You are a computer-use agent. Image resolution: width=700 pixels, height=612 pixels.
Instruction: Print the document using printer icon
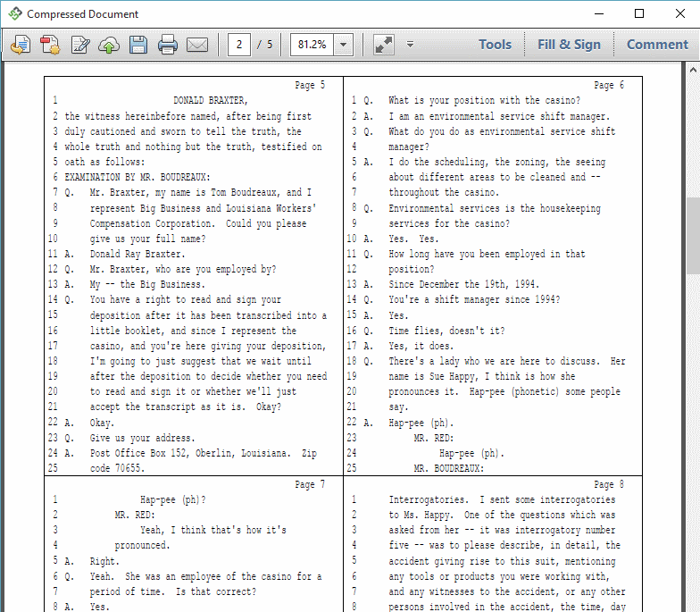168,45
